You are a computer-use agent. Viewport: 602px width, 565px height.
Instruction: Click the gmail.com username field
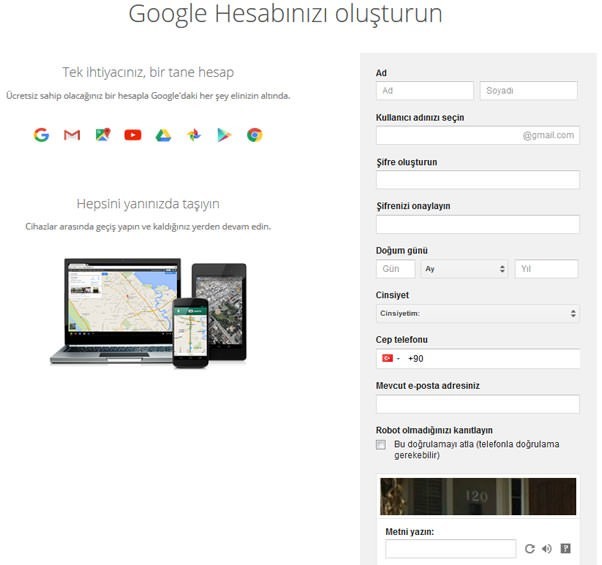(x=477, y=135)
